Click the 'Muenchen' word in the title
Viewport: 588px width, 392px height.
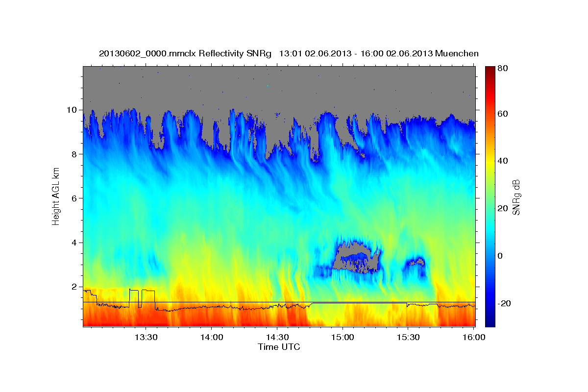coord(457,53)
